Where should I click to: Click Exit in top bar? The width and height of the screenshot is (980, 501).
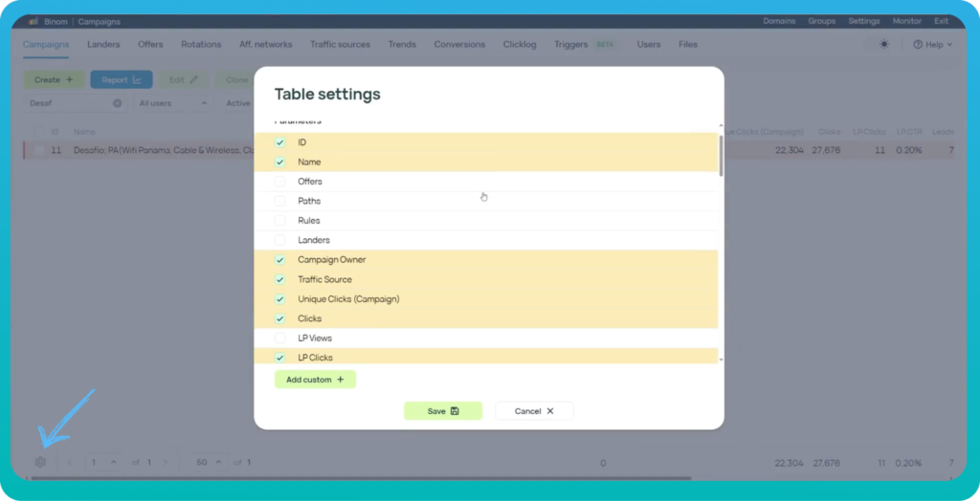click(942, 21)
